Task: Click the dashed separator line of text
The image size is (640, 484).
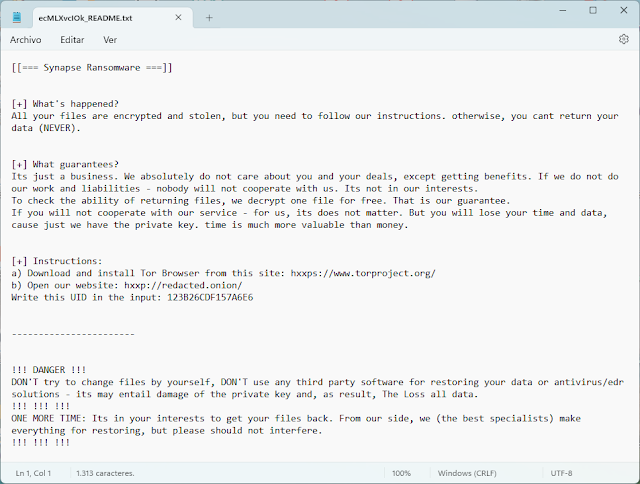Action: 73,334
